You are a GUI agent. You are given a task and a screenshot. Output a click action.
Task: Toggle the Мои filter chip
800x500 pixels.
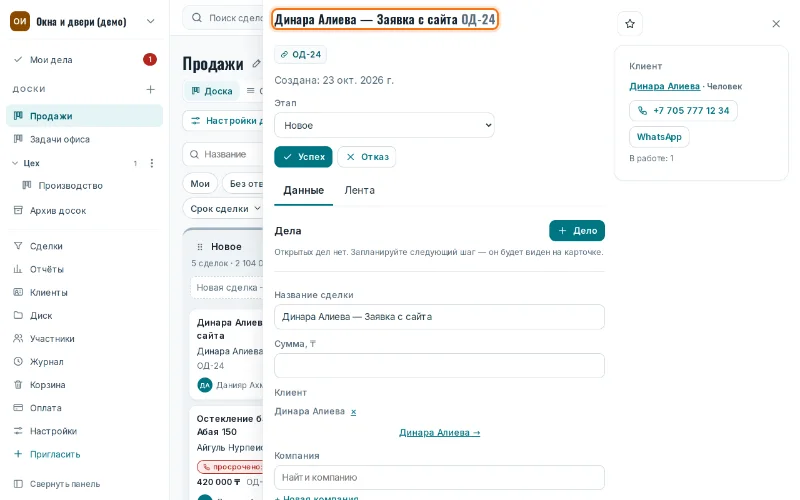[x=200, y=184]
